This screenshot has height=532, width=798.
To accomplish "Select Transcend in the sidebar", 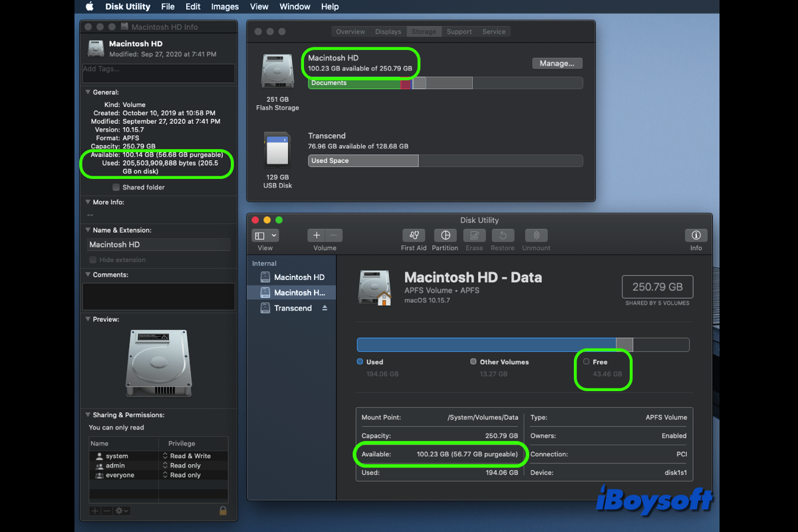I will pyautogui.click(x=293, y=309).
